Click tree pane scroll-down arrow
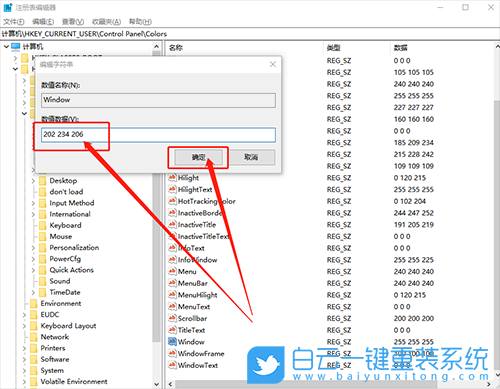 point(157,384)
